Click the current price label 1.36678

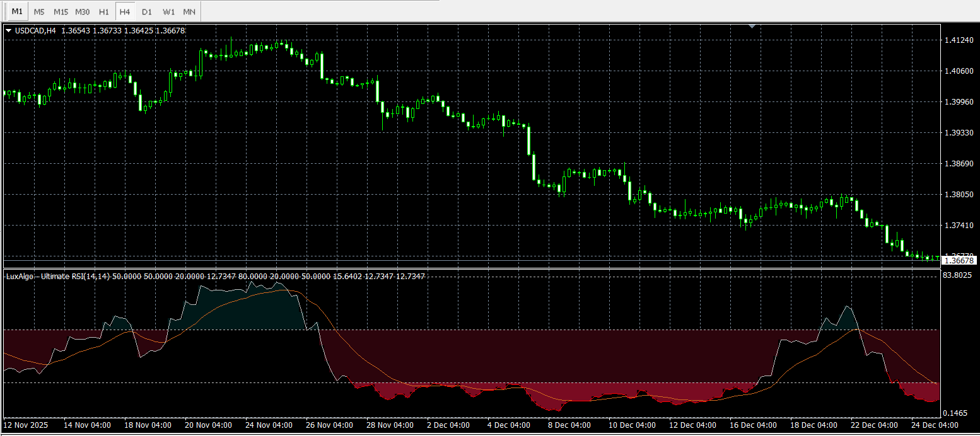[959, 260]
